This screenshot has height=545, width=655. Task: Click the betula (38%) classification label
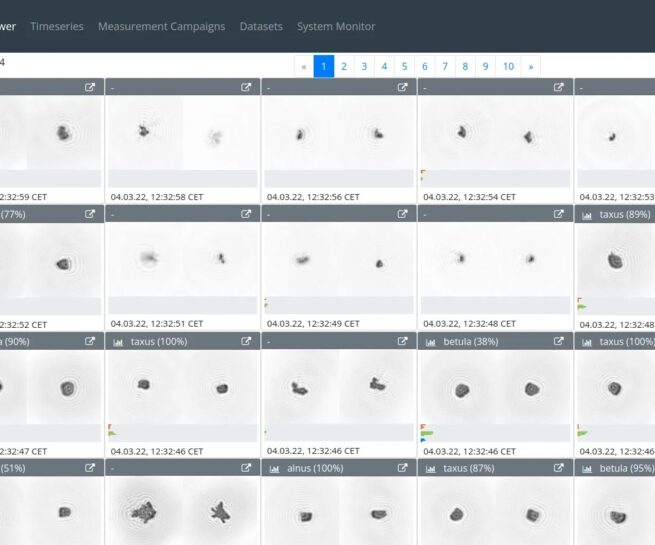[x=471, y=342]
